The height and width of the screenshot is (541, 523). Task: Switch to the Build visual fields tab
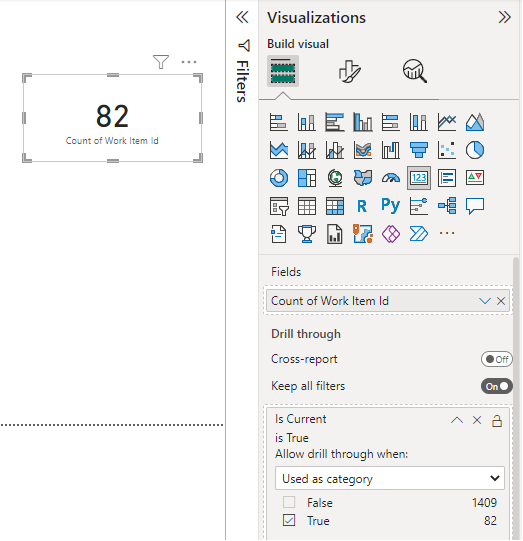(x=283, y=71)
